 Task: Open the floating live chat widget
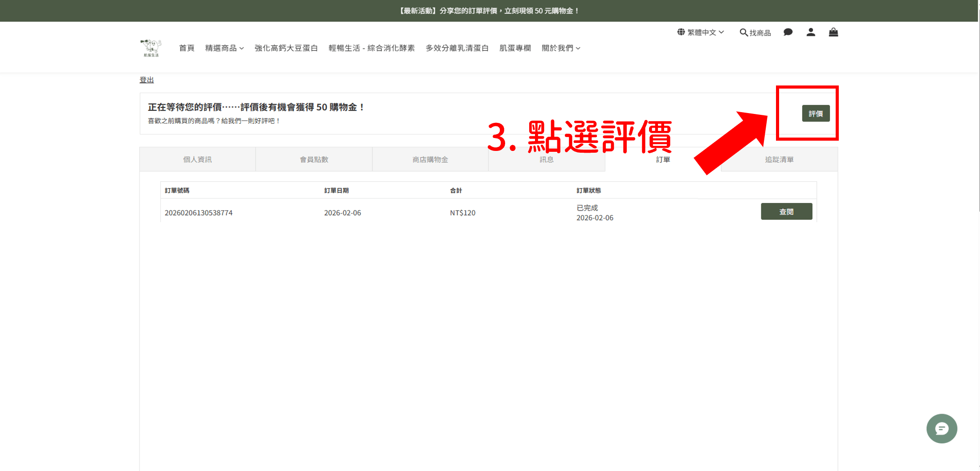[x=942, y=429]
